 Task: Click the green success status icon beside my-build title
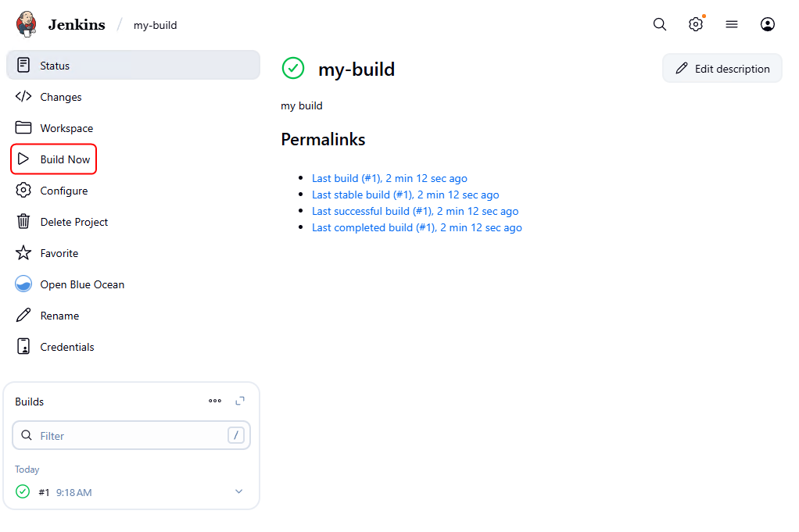(x=293, y=69)
